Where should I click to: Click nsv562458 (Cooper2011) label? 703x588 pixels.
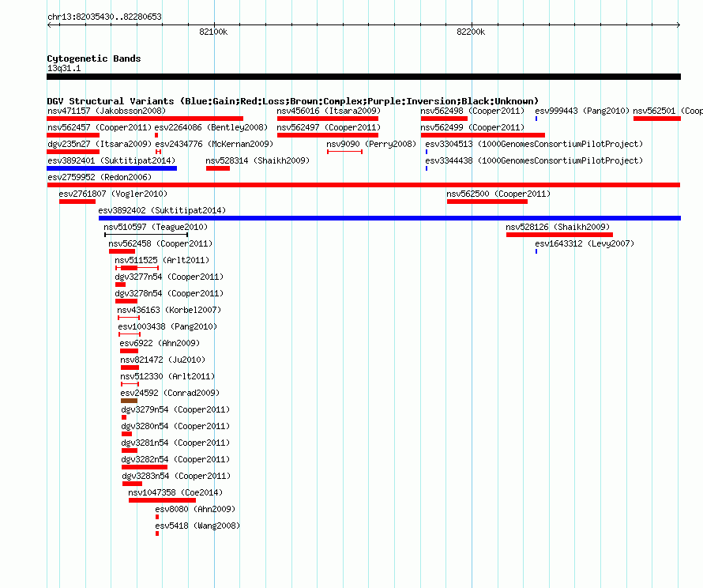(x=160, y=243)
